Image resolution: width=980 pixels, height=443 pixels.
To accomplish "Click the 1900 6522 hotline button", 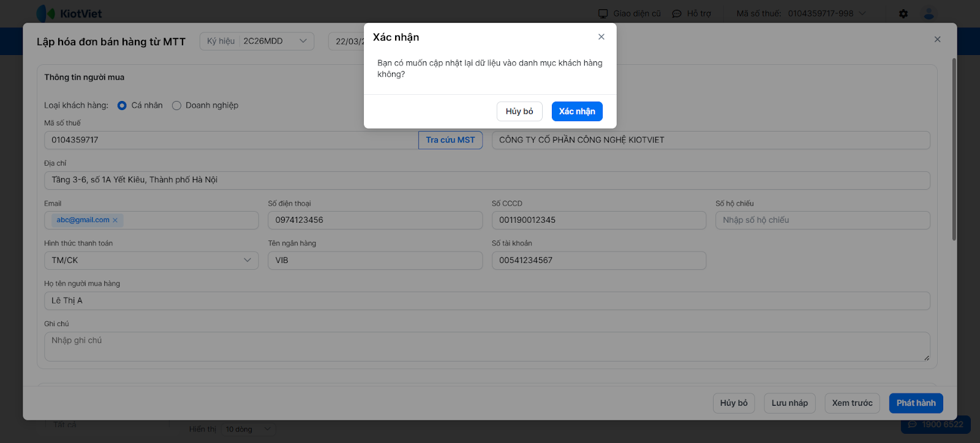I will coord(935,425).
